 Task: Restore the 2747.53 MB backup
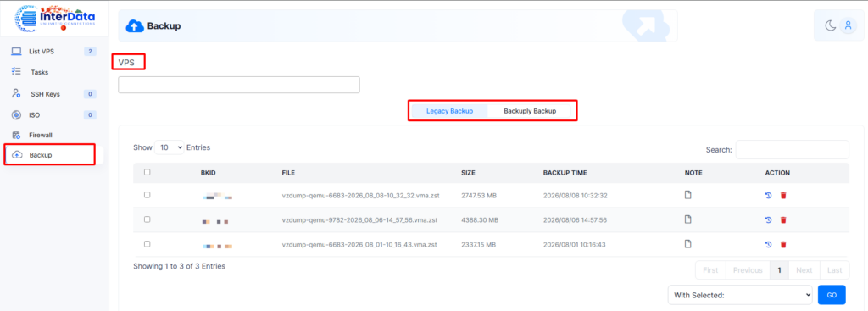(x=768, y=196)
